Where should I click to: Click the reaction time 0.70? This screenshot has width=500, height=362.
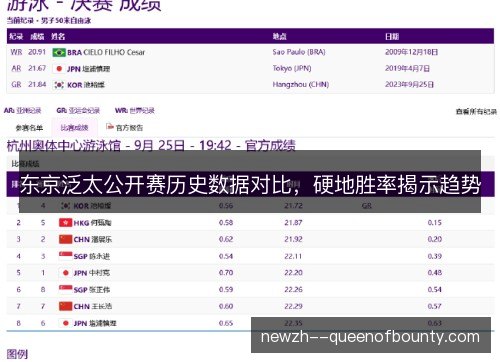pos(226,273)
